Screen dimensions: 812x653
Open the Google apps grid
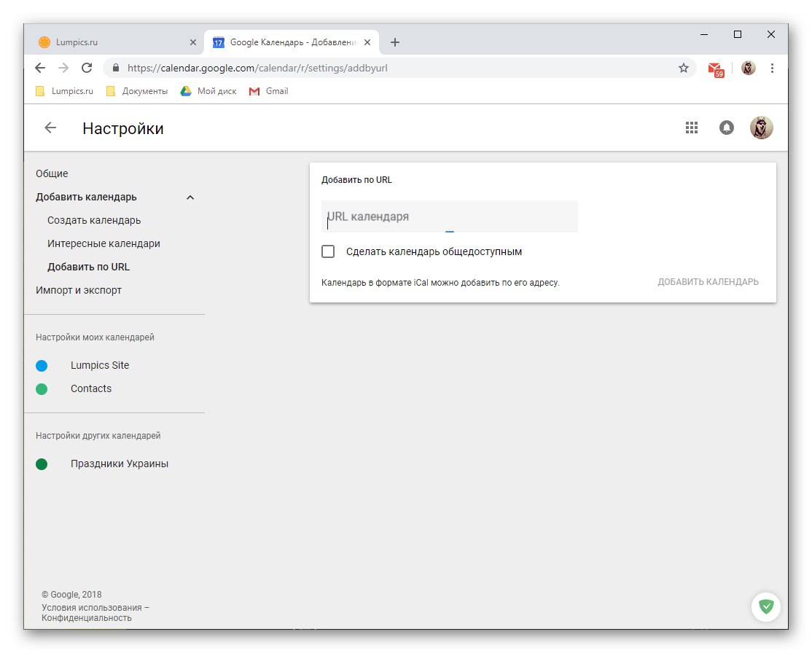point(691,127)
